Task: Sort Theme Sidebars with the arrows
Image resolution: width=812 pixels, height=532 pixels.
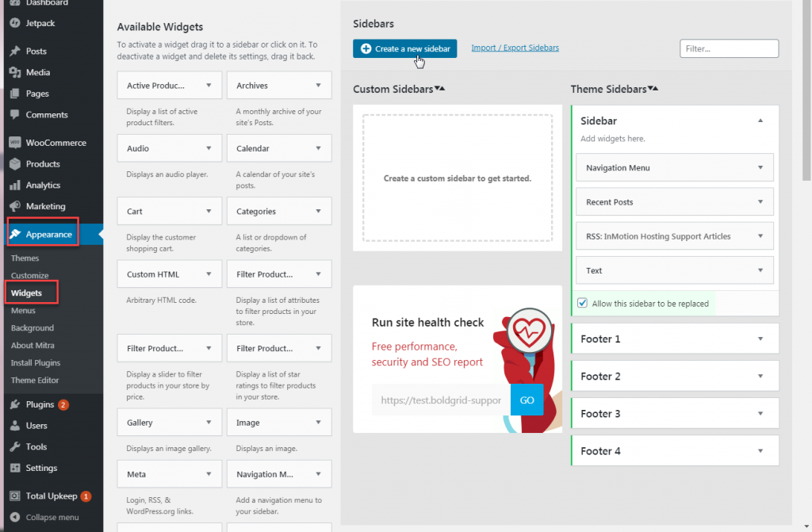Action: point(653,89)
